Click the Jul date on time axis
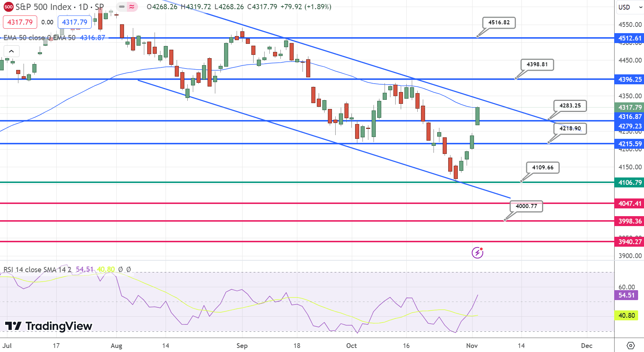This screenshot has height=352, width=644. pos(7,346)
